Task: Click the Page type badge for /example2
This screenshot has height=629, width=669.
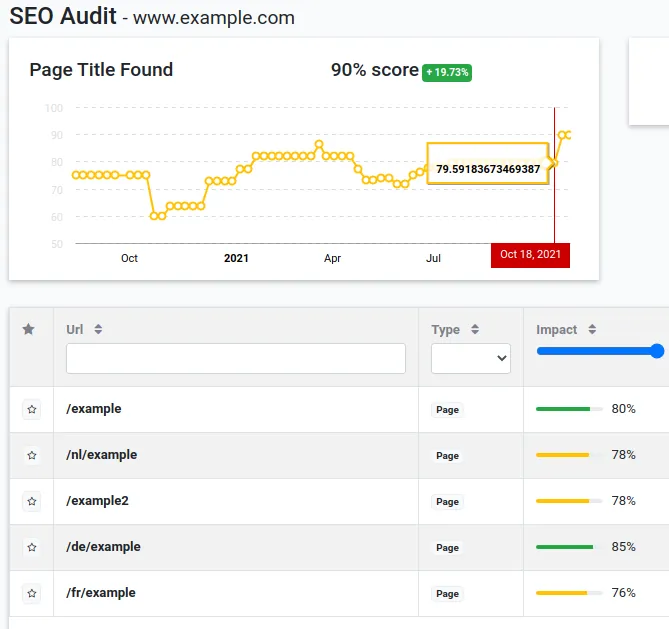Action: click(x=447, y=502)
